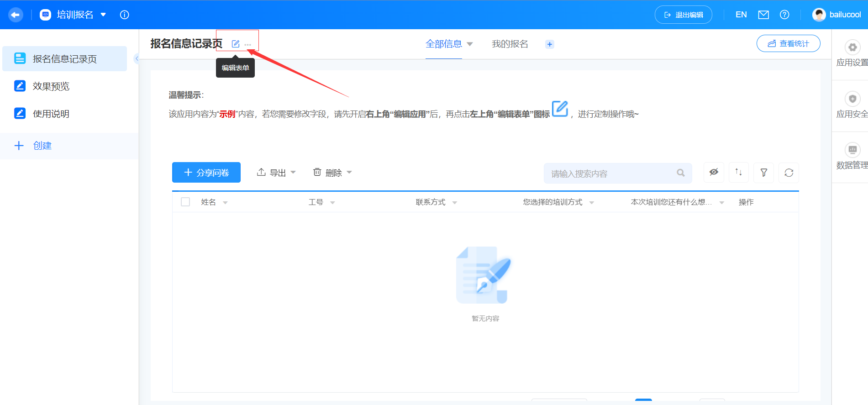Click the 工号 column header text
Screen dimensions: 868x405
[316, 202]
